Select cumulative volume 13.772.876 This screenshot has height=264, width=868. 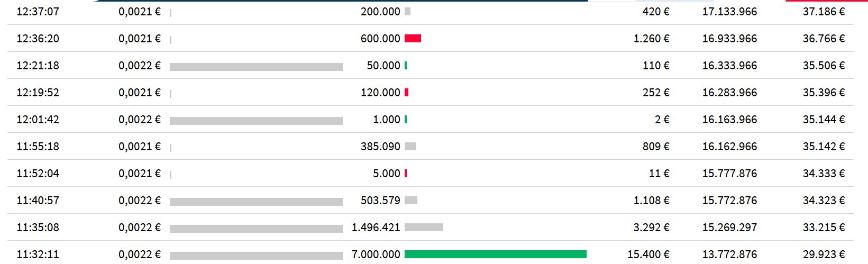[x=729, y=254]
